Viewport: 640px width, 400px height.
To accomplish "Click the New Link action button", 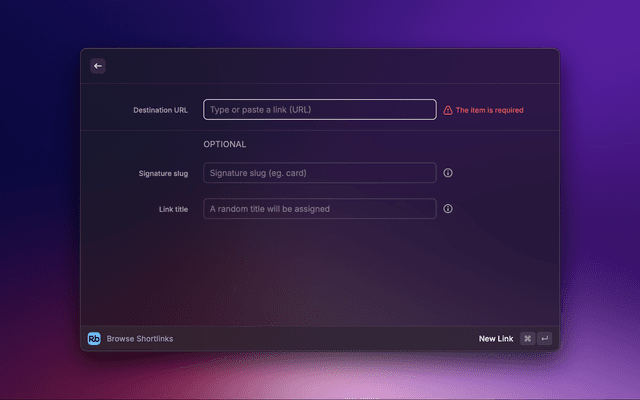I will [496, 339].
